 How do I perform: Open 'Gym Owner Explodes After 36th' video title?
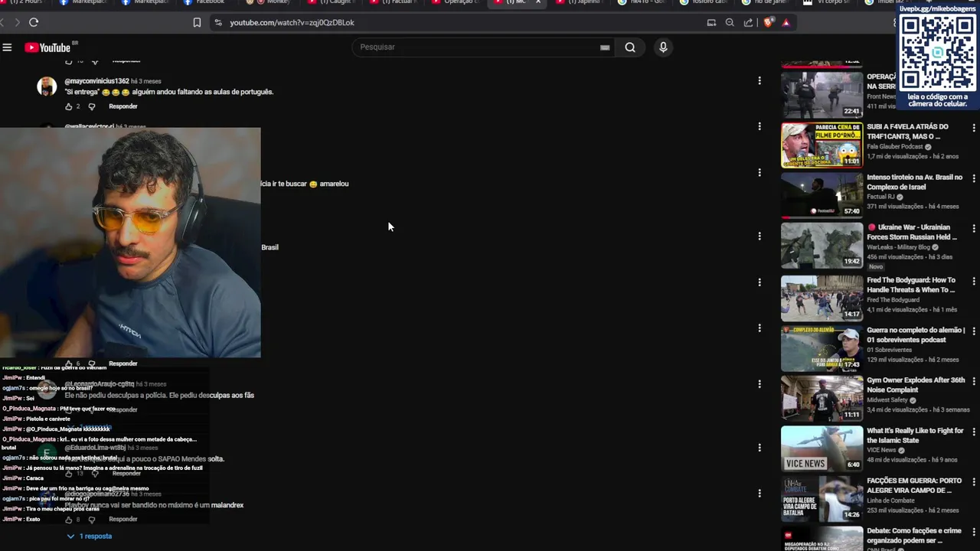click(916, 385)
